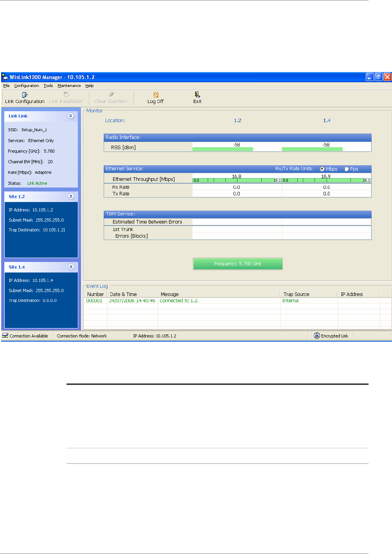Click the Link Active status text

(37, 183)
